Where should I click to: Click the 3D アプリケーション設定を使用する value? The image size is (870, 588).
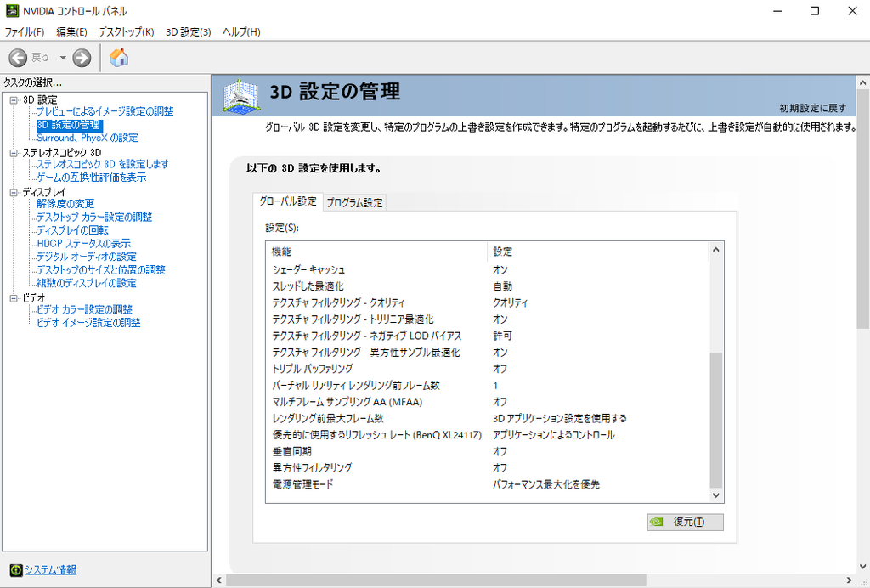click(x=559, y=418)
